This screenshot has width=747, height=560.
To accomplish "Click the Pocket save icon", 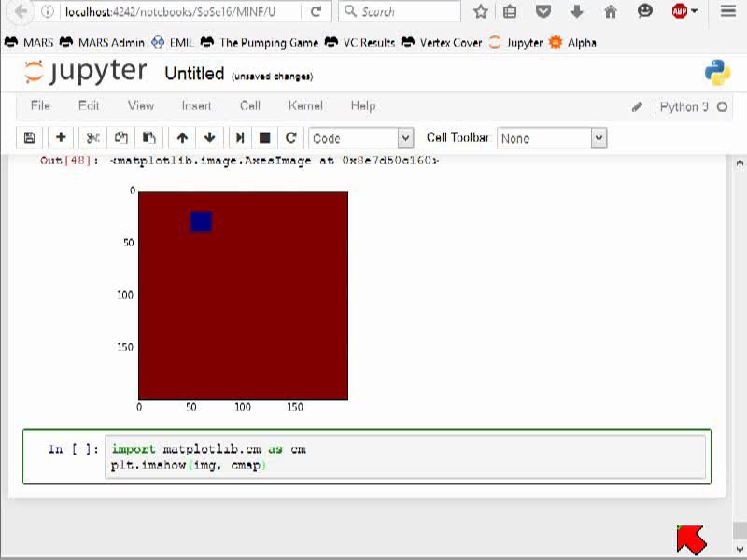I will 543,11.
